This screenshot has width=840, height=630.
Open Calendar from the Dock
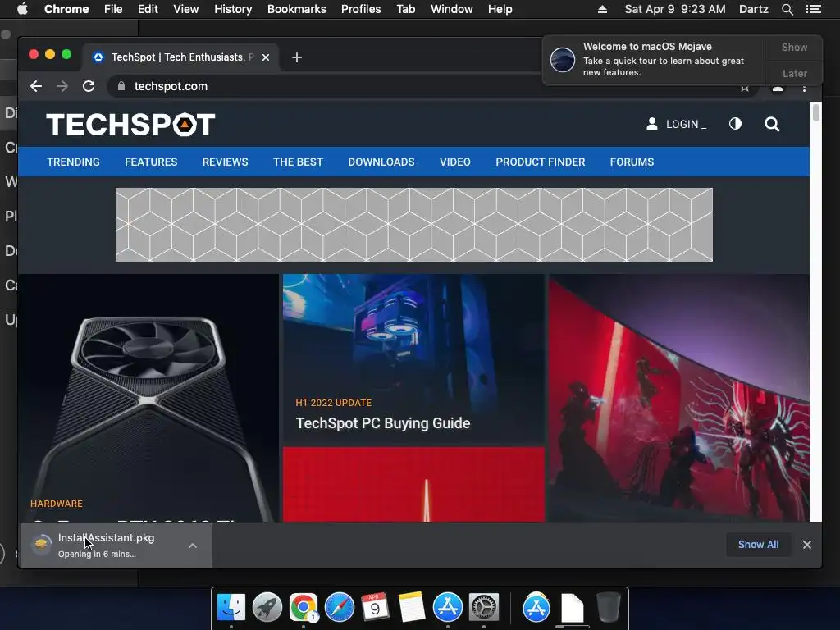375,607
